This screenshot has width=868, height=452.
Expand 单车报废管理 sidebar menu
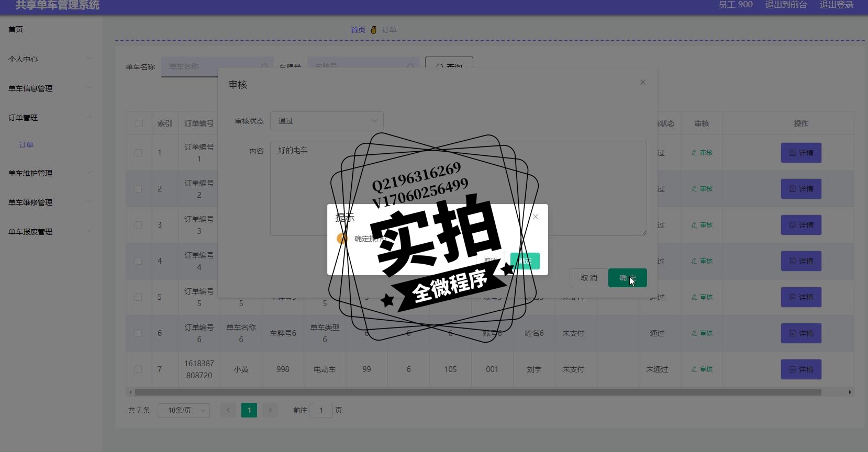click(x=50, y=232)
